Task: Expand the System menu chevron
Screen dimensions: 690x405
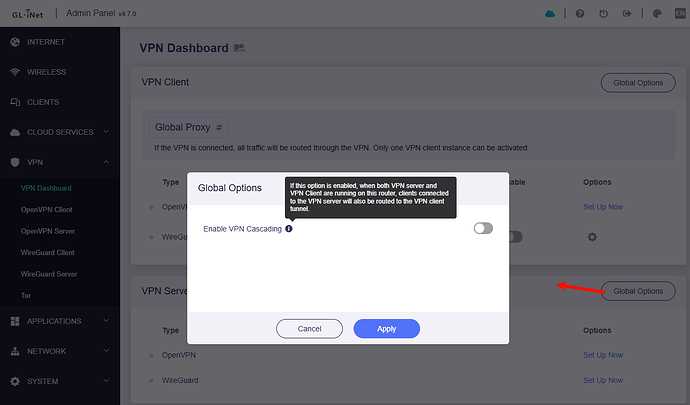Action: 106,381
